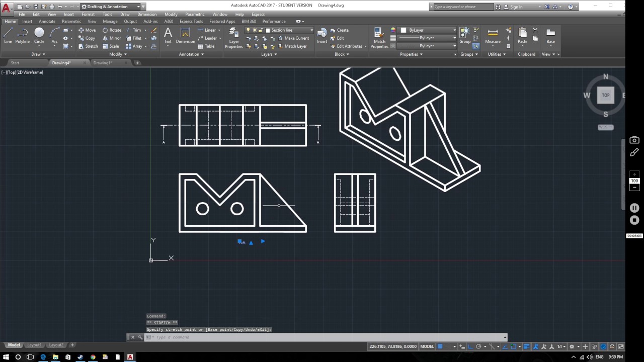644x362 pixels.
Task: Open the annotation scale 1:1 dropdown
Action: point(561,346)
